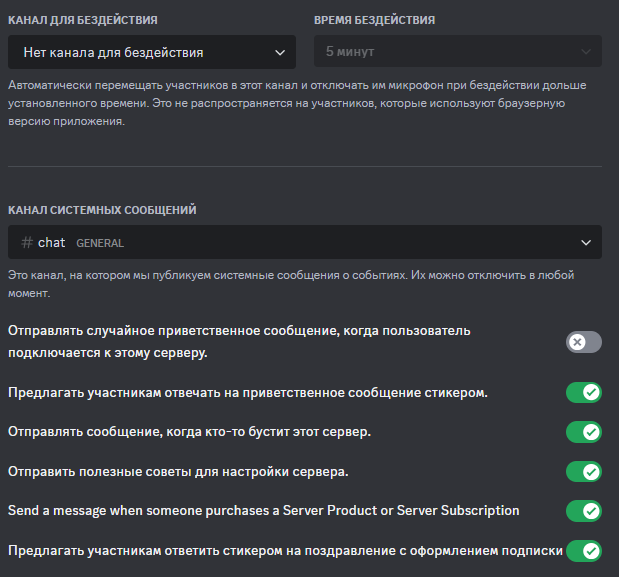Disable the helpful server setup tips toggle
This screenshot has width=619, height=577.
pyautogui.click(x=584, y=471)
